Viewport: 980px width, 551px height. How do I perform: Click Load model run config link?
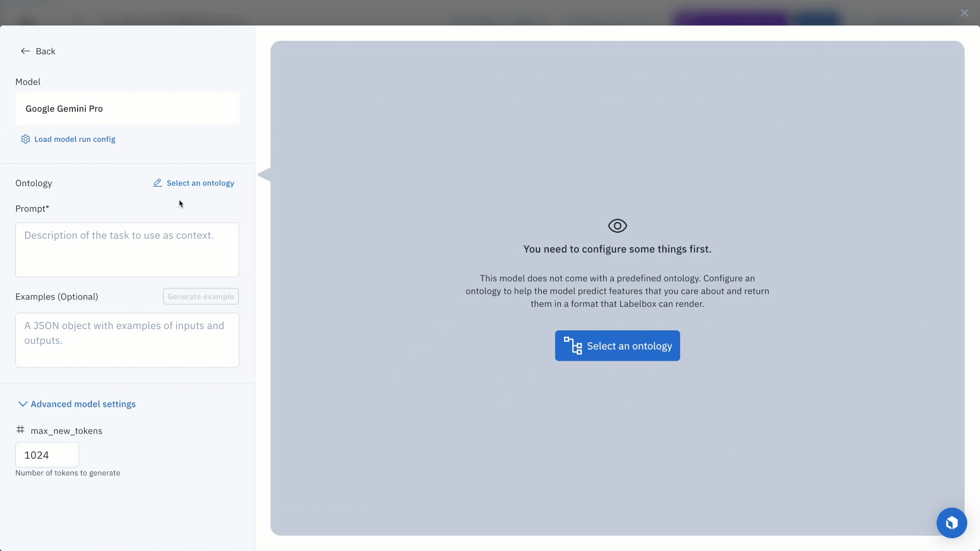(x=75, y=139)
